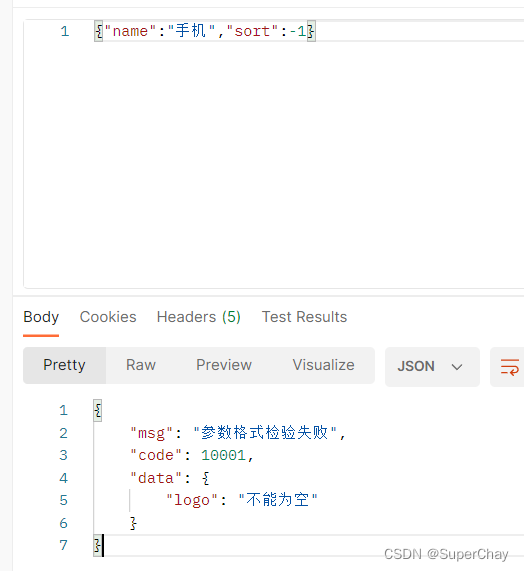This screenshot has width=524, height=571.
Task: Click the 10001 code value
Action: 224,455
